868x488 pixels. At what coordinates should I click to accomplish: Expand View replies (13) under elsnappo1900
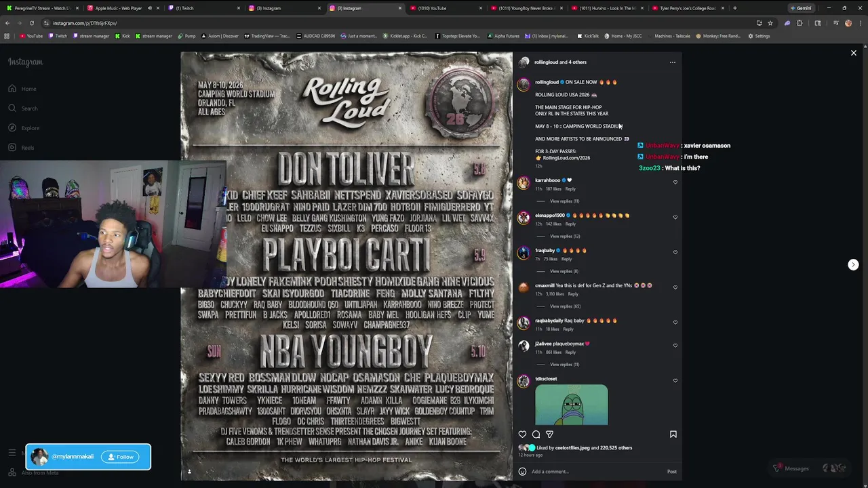(x=565, y=237)
